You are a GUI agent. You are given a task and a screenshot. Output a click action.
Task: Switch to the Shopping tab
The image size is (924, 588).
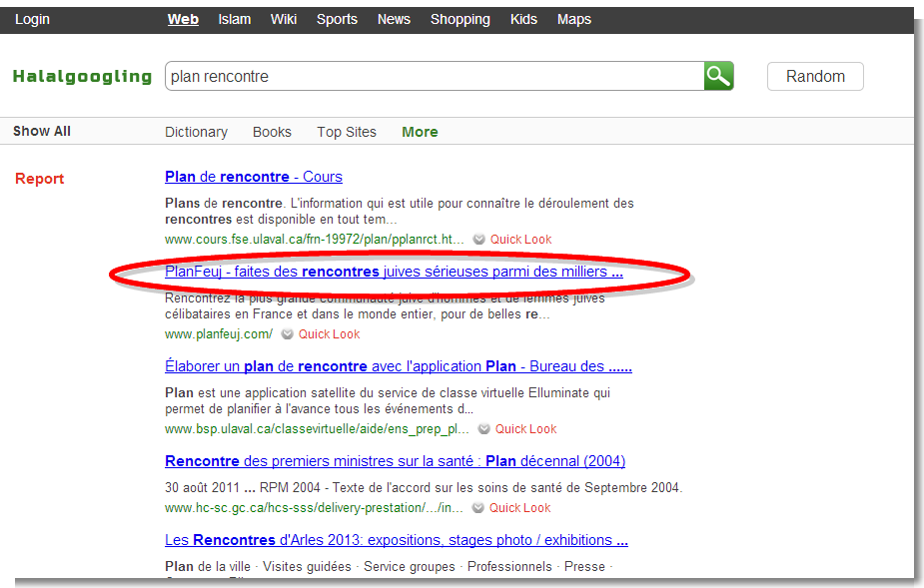point(461,19)
